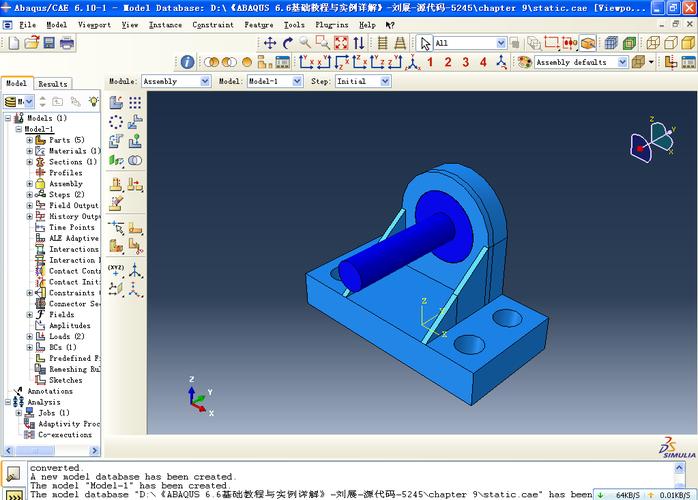Viewport: 698px width, 500px height.
Task: Activate the Magnify View tool
Action: pos(305,43)
